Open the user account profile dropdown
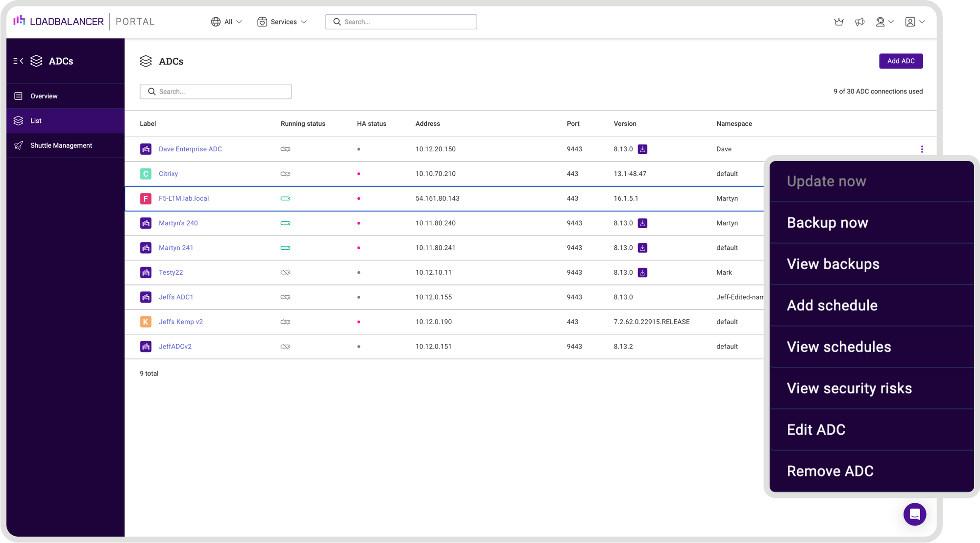980x543 pixels. click(x=915, y=22)
